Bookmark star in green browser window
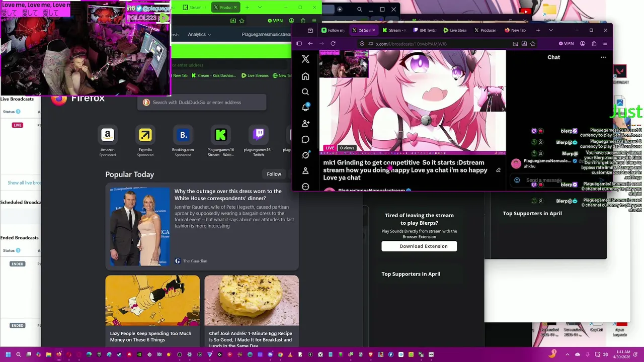644x362 pixels. click(x=242, y=21)
